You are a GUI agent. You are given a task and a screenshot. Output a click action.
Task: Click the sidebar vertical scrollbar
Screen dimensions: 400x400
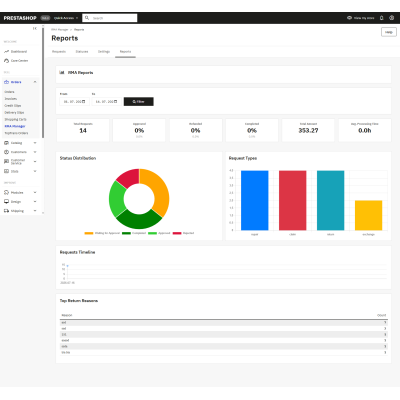(43, 83)
